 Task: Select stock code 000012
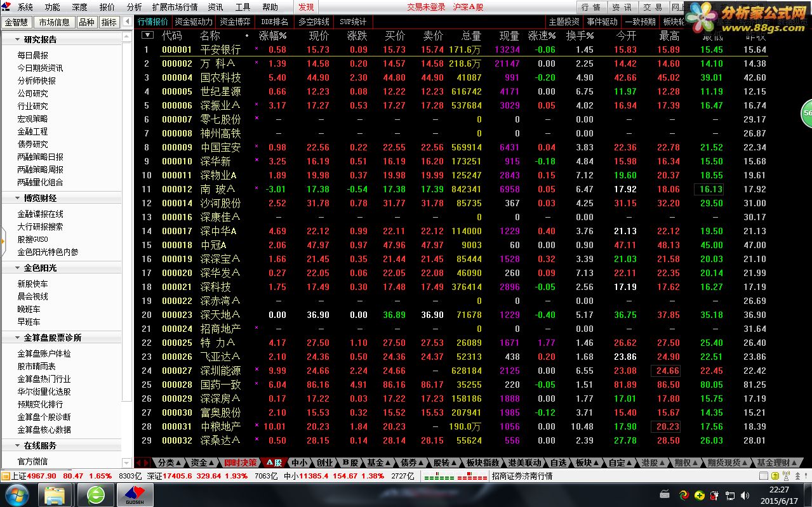pyautogui.click(x=176, y=189)
